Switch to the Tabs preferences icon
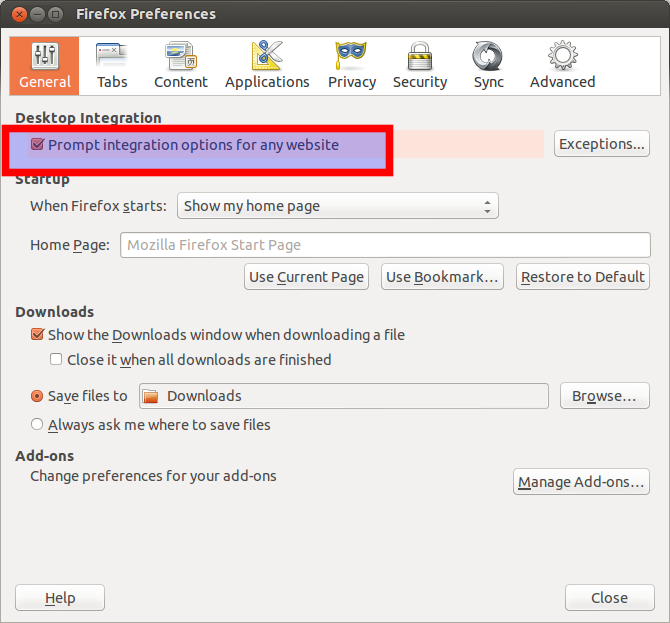This screenshot has height=623, width=670. [112, 57]
